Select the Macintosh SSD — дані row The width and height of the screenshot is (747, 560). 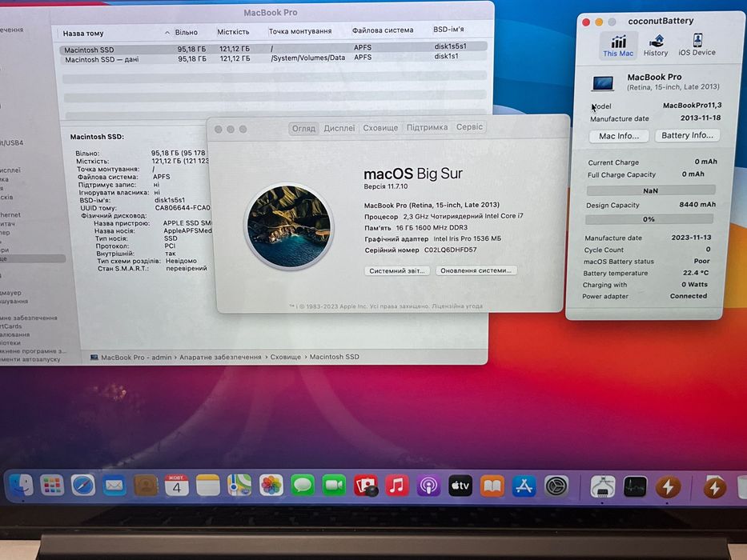point(273,58)
